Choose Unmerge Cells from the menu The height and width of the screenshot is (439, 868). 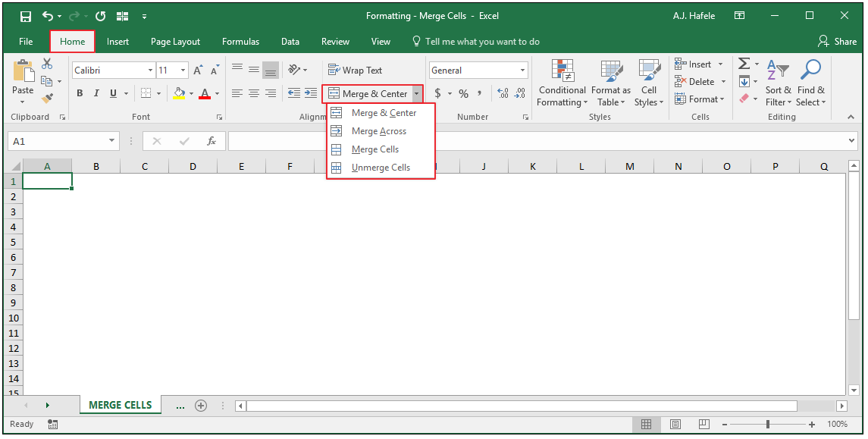(x=381, y=168)
